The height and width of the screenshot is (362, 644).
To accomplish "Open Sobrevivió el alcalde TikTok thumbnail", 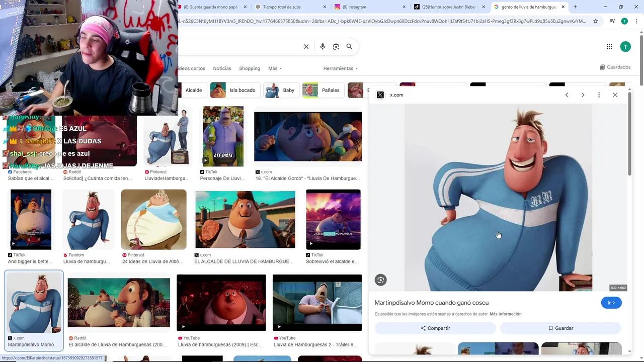I will click(x=333, y=219).
